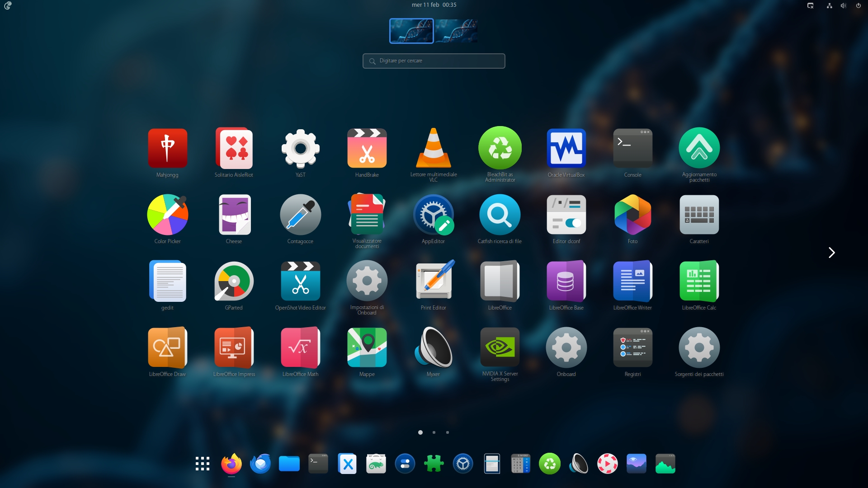868x488 pixels.
Task: Open the power menu in top bar
Action: point(858,5)
